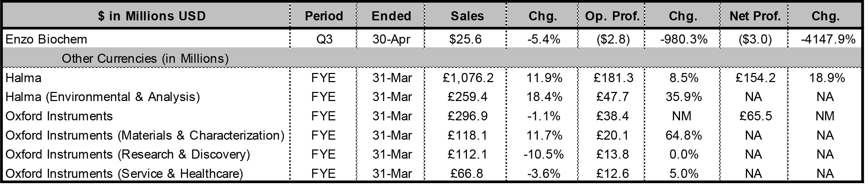This screenshot has width=868, height=187.
Task: Click the Net Prof. header cell
Action: point(754,16)
